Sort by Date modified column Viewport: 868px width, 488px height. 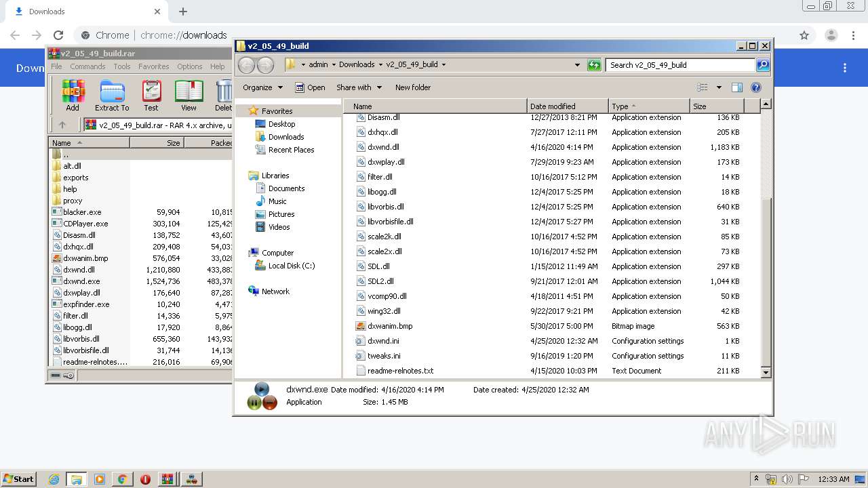pos(568,106)
